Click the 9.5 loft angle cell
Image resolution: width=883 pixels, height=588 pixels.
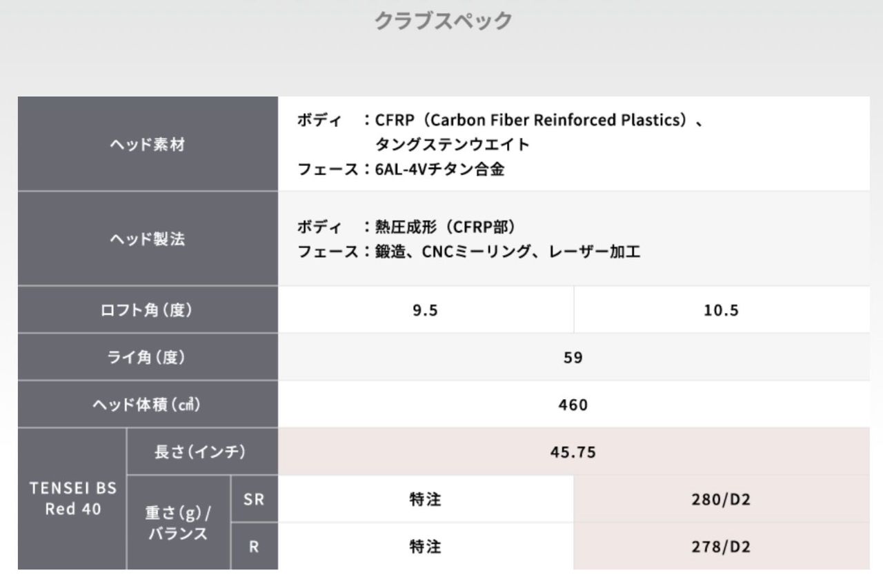click(425, 310)
